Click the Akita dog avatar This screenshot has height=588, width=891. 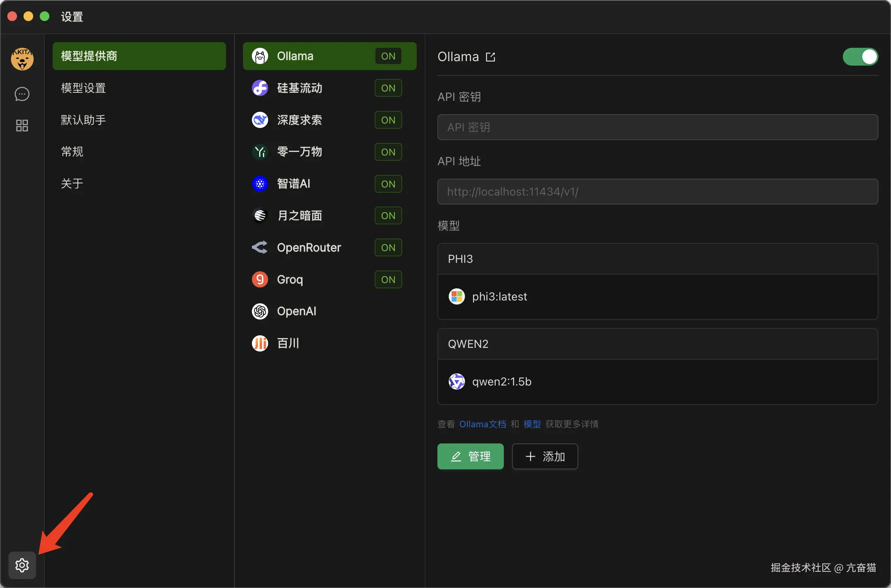point(22,59)
